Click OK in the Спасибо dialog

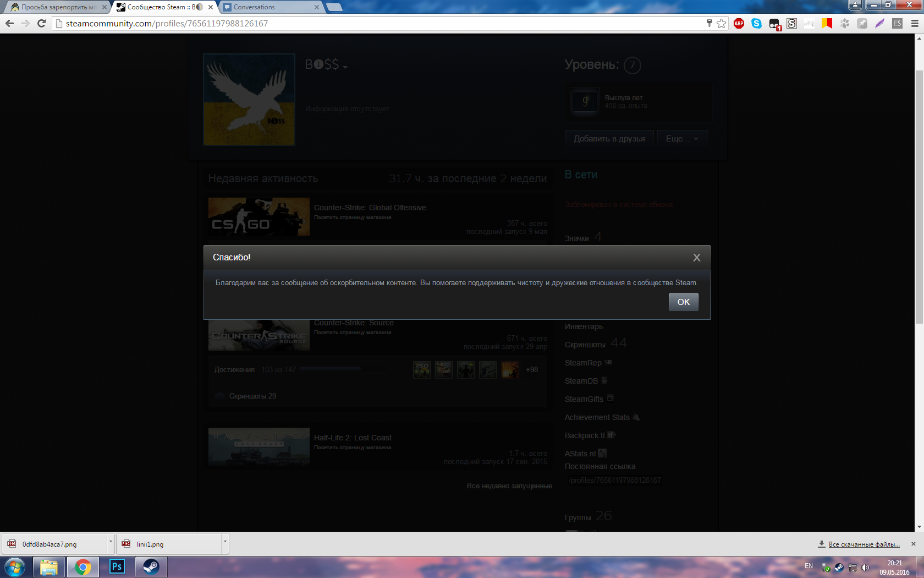683,302
